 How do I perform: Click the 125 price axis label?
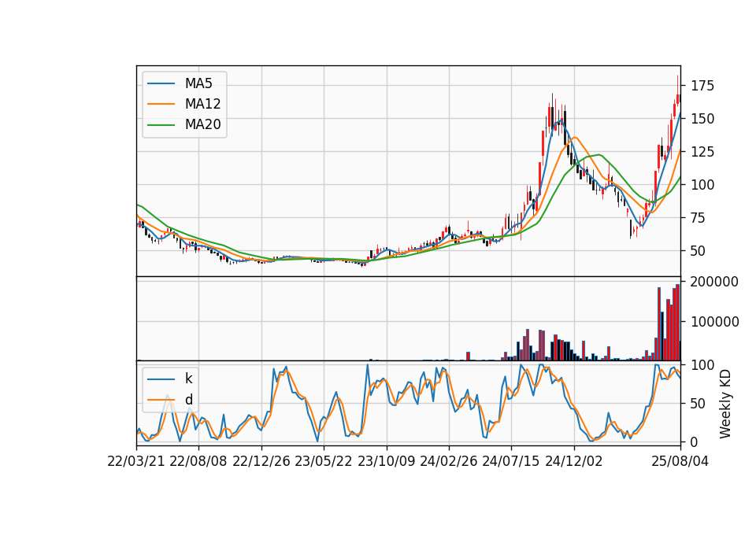pos(702,152)
